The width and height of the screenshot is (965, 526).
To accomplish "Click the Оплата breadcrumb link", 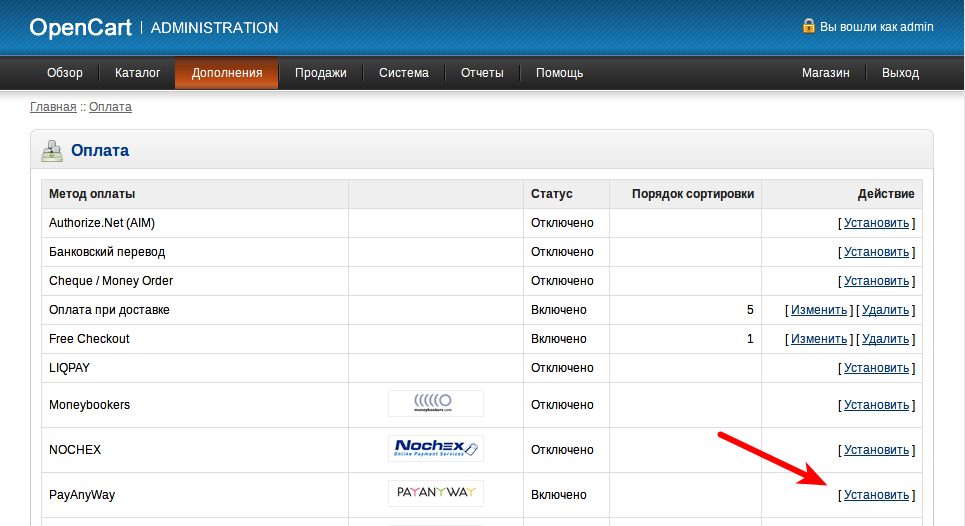I will click(x=110, y=106).
